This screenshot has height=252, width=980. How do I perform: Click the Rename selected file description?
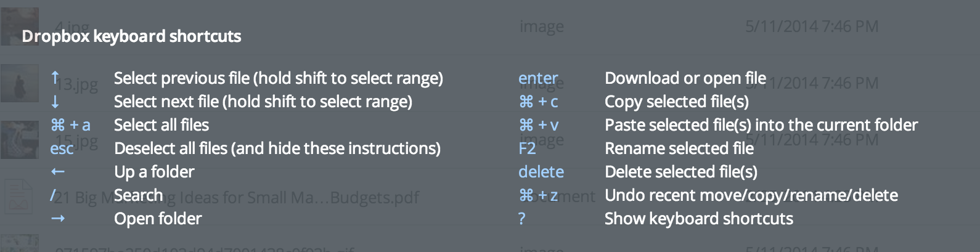(x=679, y=148)
